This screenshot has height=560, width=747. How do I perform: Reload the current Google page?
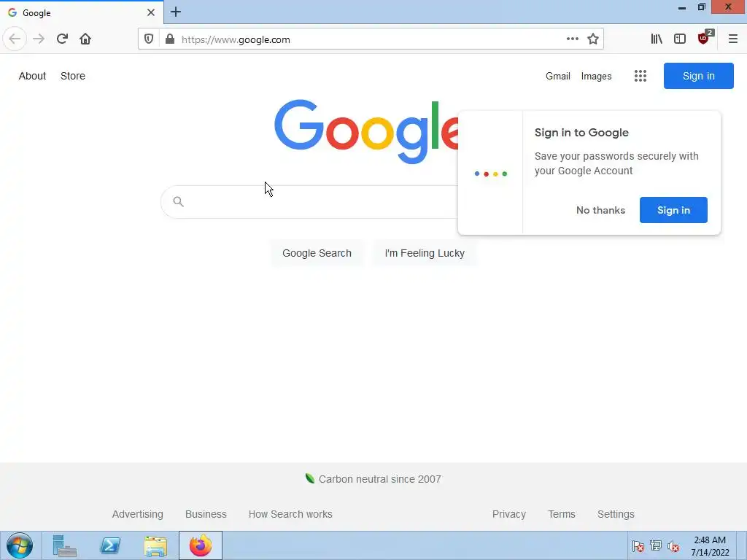pos(62,39)
